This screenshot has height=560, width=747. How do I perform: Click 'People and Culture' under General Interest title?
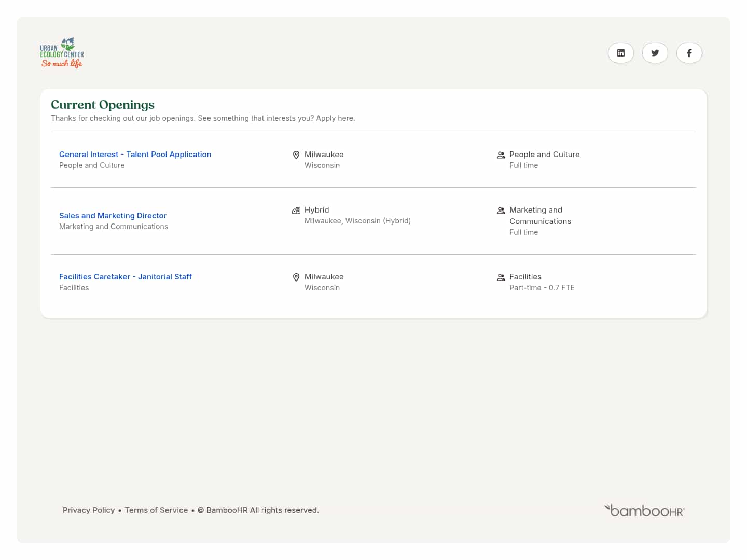tap(92, 165)
